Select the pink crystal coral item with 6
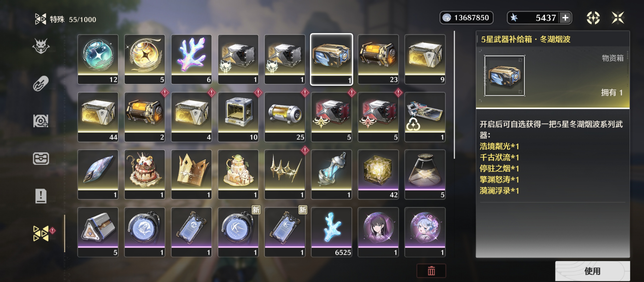The image size is (644, 282). click(x=191, y=59)
